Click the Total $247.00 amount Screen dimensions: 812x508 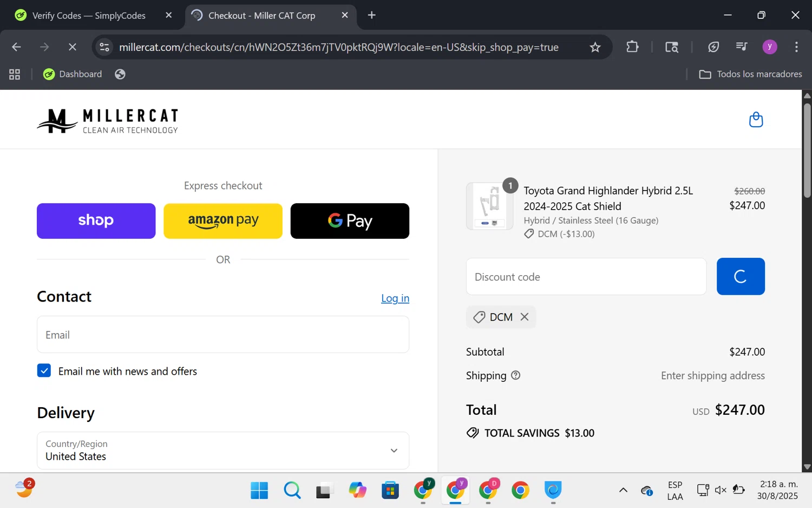(x=739, y=410)
